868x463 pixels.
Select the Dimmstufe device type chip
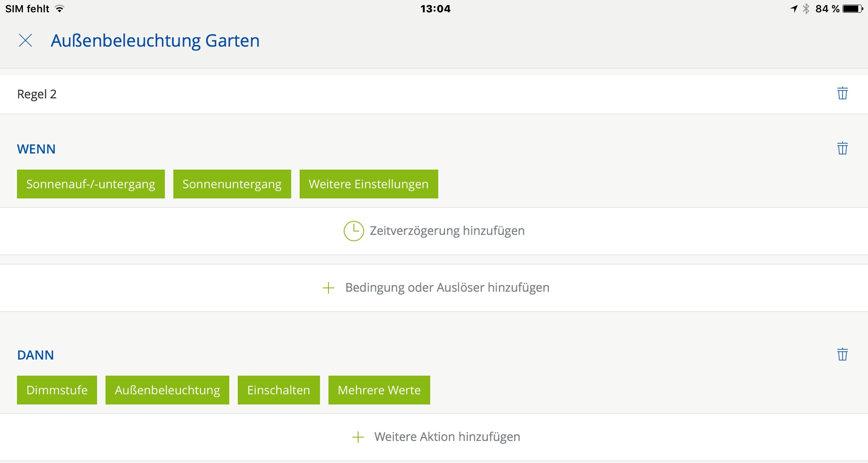(57, 390)
